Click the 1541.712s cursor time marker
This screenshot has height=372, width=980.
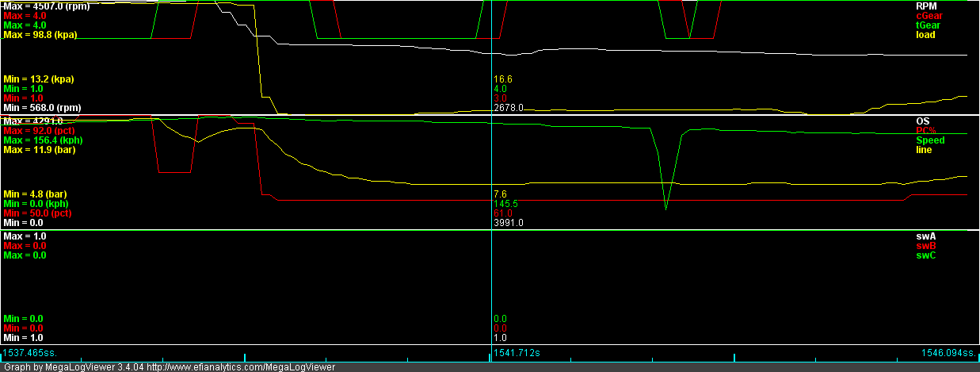(517, 352)
